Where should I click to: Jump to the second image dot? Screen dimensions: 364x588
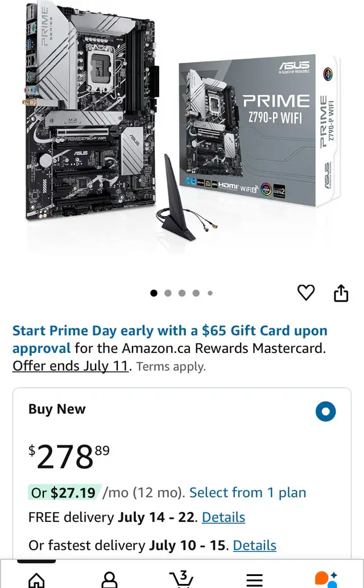click(x=168, y=293)
